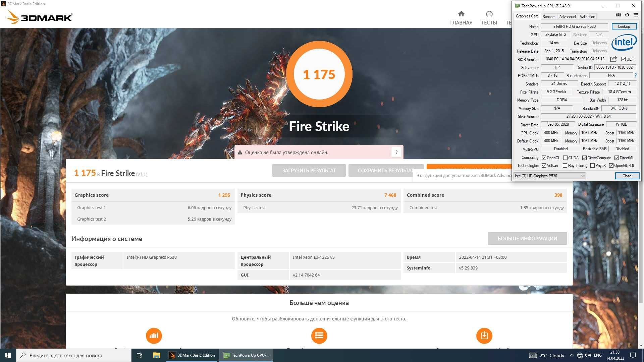Toggle the OpenCL checkbox
644x362 pixels.
544,158
